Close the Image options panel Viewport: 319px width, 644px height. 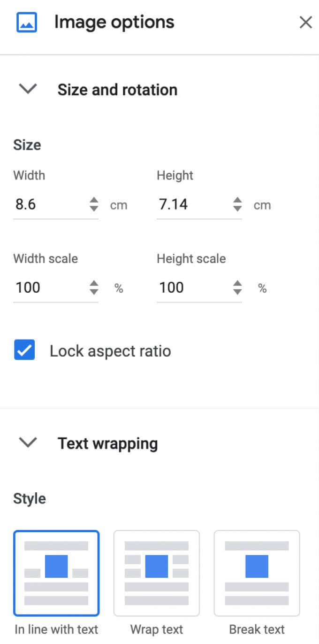[x=305, y=22]
